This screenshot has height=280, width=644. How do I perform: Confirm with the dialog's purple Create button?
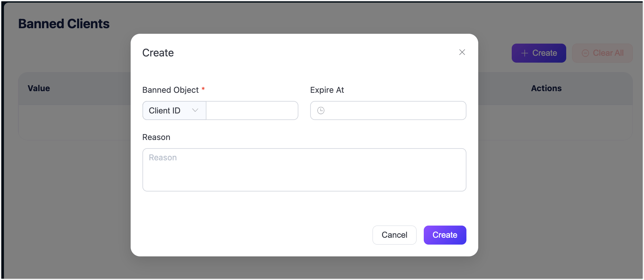pyautogui.click(x=445, y=235)
